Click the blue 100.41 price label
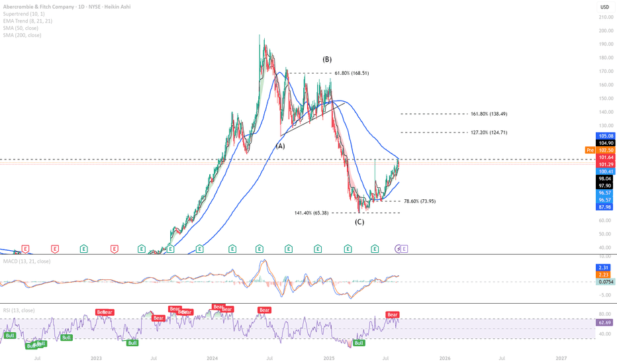Screen dimensions: 617x364 605,171
